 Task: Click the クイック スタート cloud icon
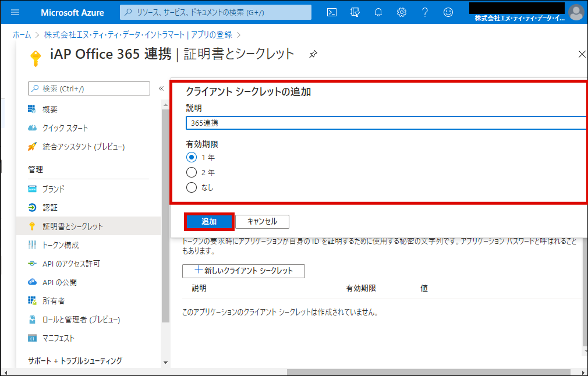coord(32,128)
